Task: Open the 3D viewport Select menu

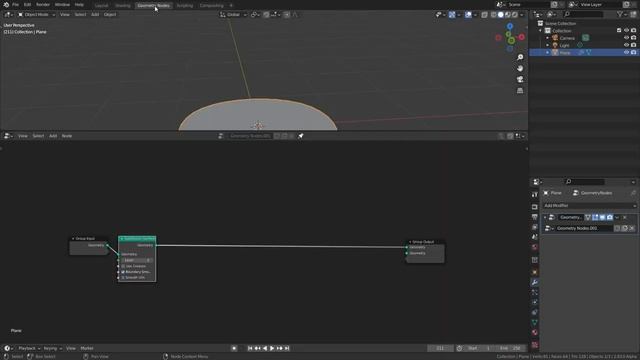Action: tap(80, 15)
